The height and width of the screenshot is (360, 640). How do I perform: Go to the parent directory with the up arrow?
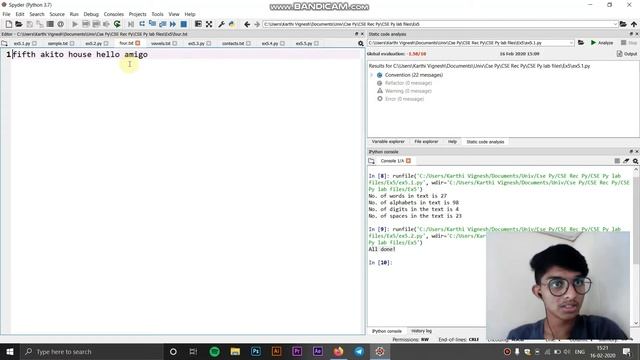click(633, 24)
